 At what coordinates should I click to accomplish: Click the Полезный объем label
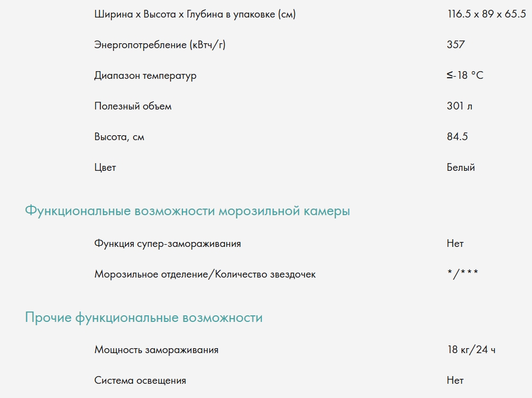coord(133,106)
